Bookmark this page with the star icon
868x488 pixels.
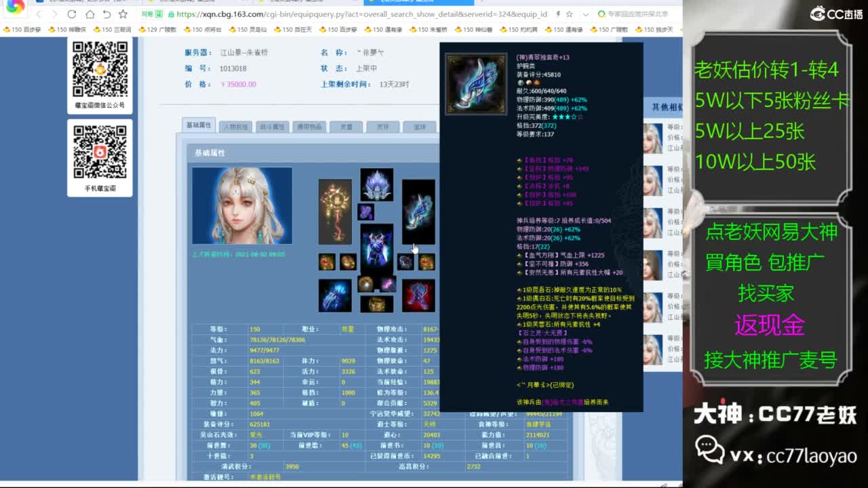[123, 14]
